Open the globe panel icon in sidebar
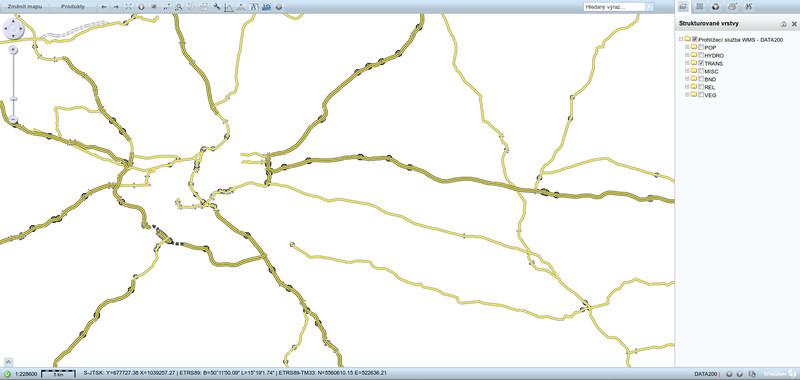The image size is (800, 380). 716,7
